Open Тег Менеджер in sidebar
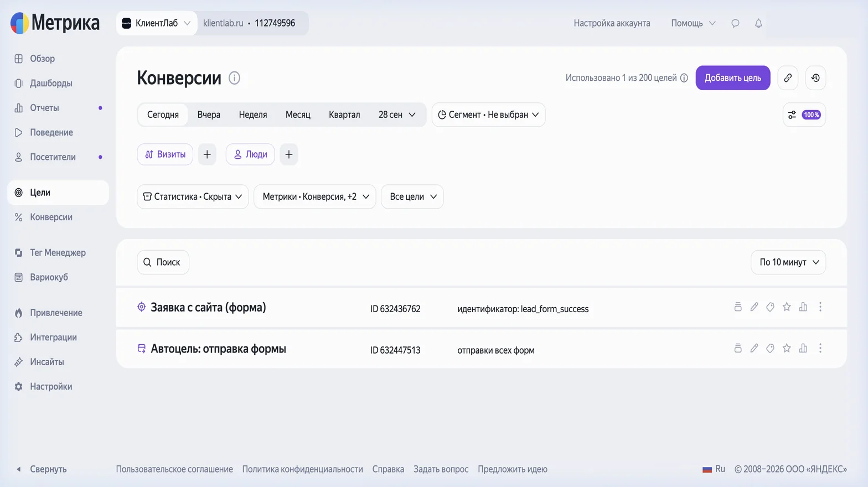The width and height of the screenshot is (868, 487). (58, 252)
